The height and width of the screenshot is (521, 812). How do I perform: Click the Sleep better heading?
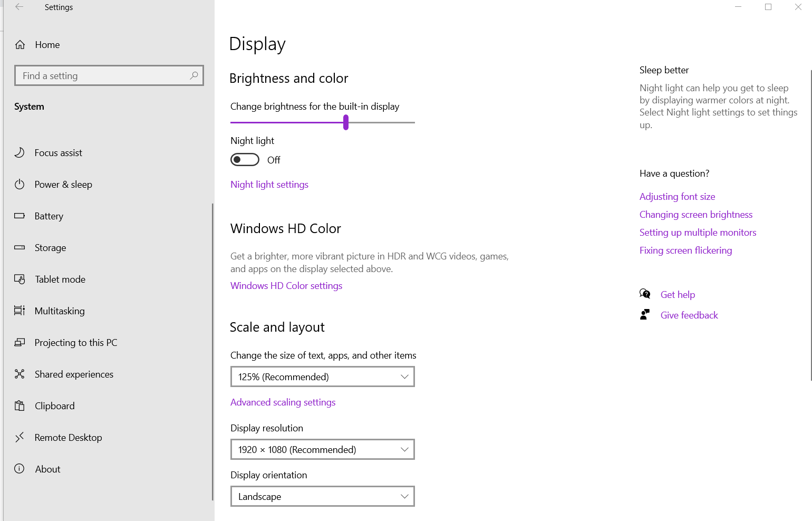[x=664, y=70]
